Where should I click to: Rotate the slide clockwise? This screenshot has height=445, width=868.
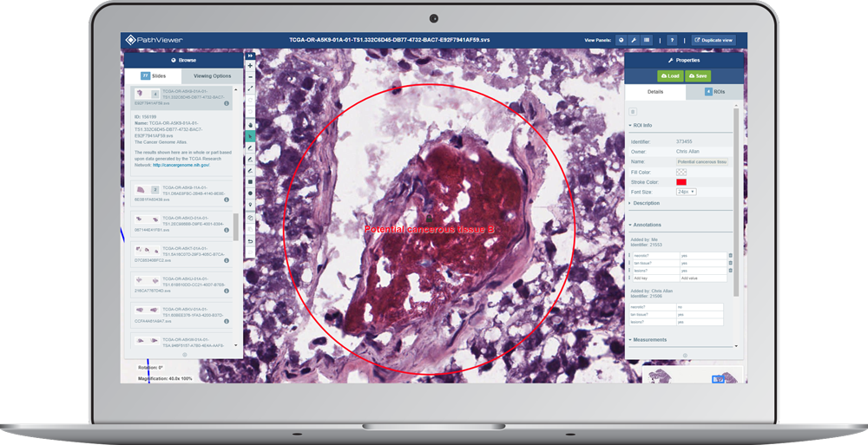pos(250,100)
